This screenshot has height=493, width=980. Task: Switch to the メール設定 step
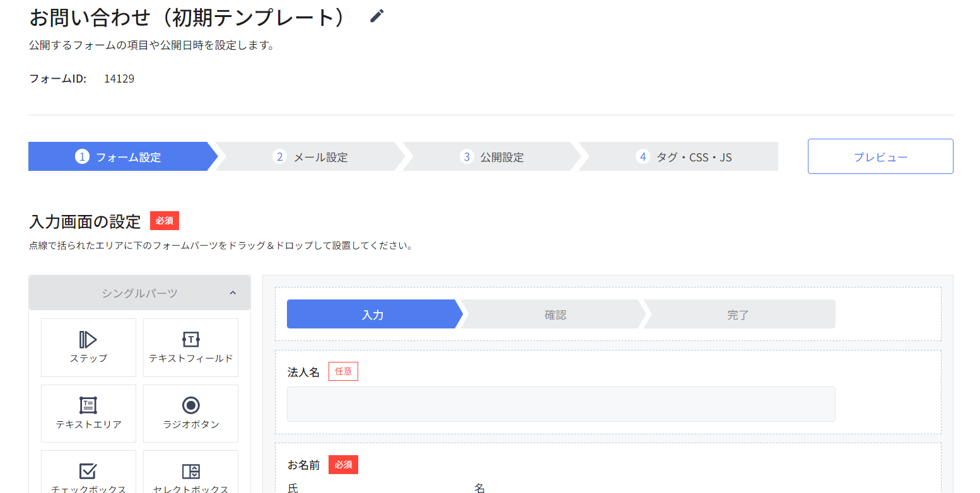click(x=310, y=157)
